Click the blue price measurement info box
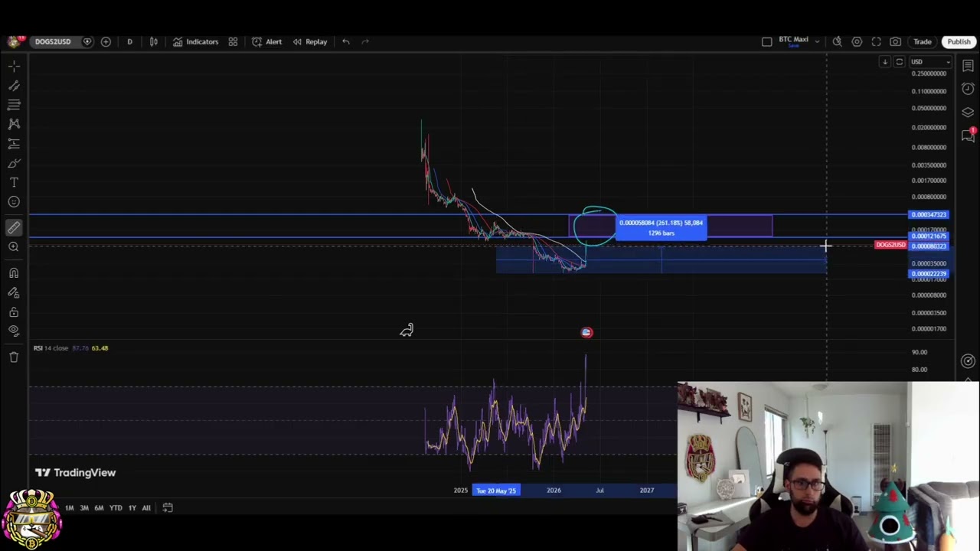The image size is (980, 551). click(x=661, y=228)
